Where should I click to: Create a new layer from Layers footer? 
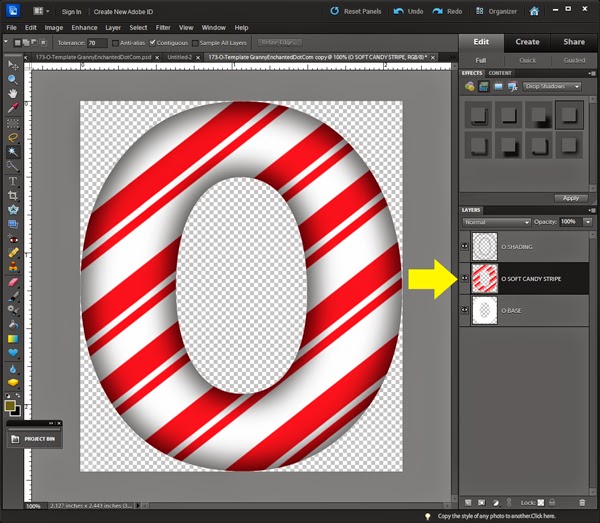[x=468, y=502]
